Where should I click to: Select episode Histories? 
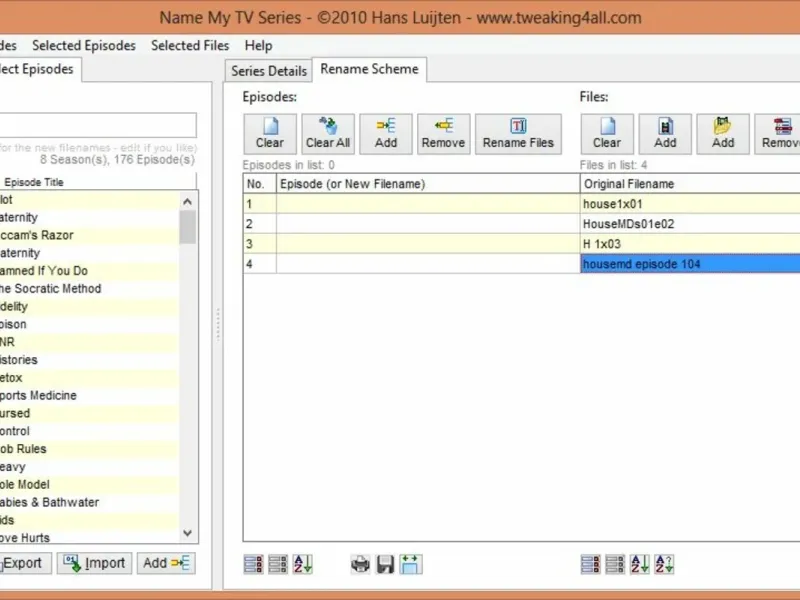click(89, 360)
